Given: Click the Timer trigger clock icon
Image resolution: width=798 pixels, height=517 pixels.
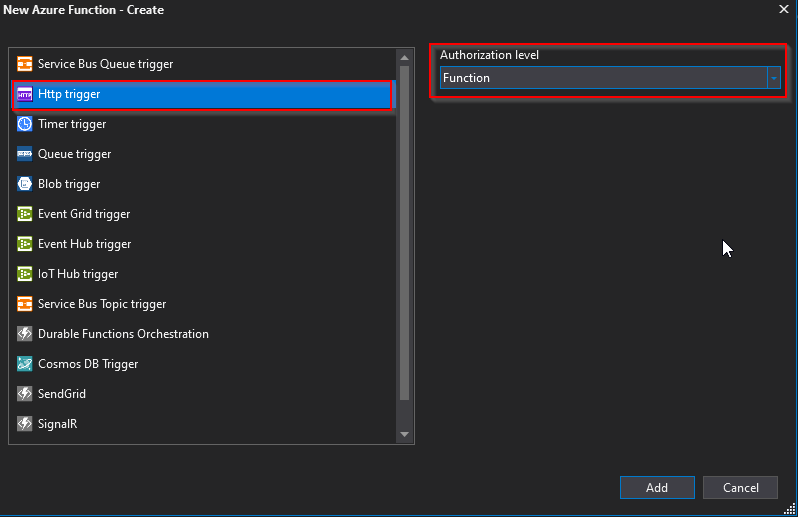Looking at the screenshot, I should point(24,124).
